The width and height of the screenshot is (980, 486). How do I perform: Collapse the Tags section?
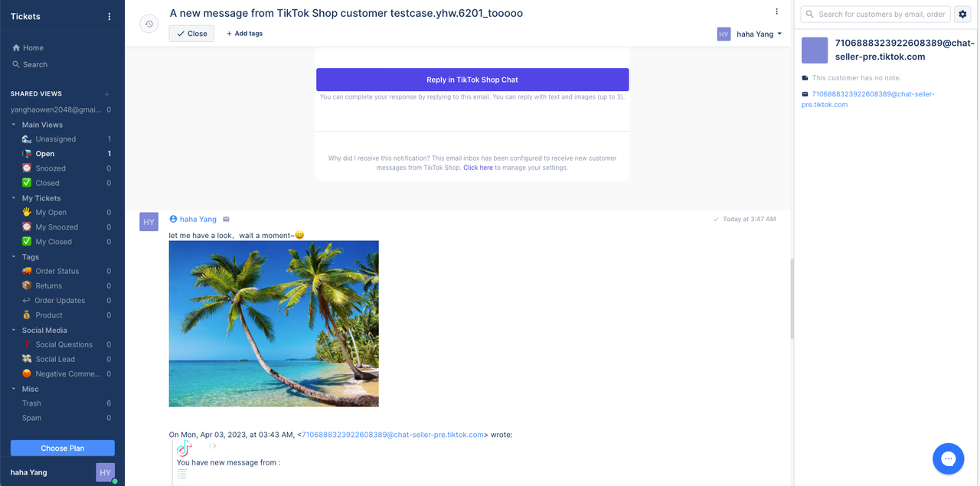point(14,257)
